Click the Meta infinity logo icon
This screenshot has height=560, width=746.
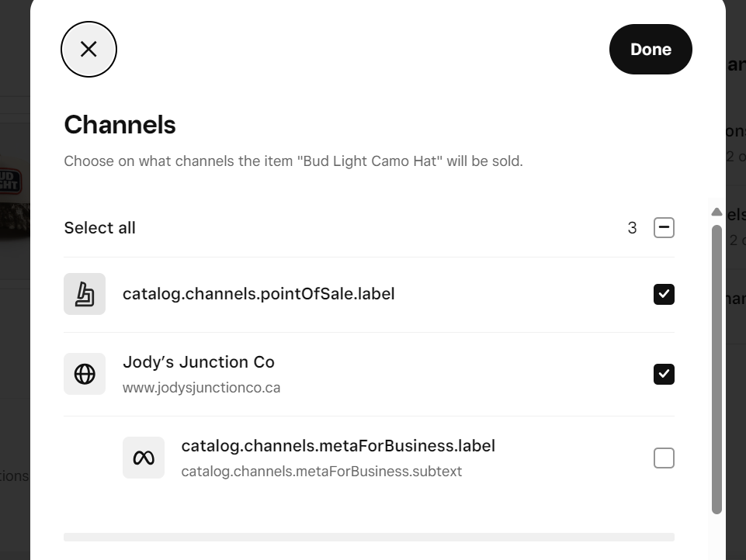point(144,458)
